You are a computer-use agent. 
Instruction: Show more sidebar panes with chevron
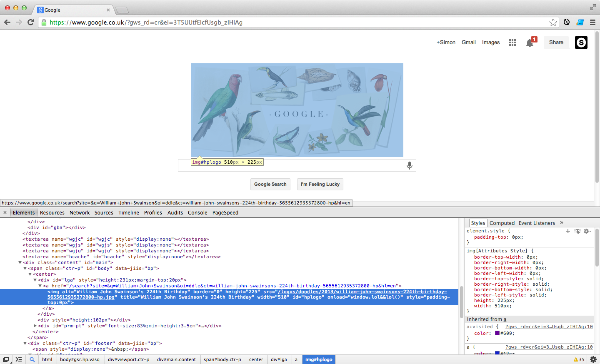point(562,223)
